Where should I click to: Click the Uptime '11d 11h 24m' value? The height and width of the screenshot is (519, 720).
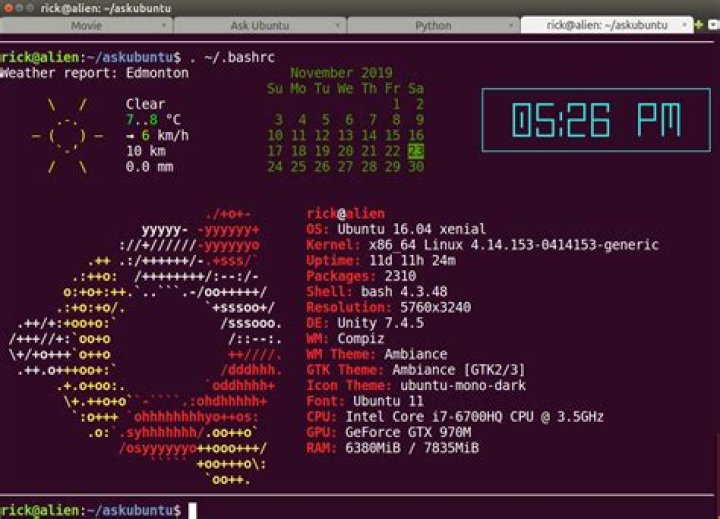412,260
